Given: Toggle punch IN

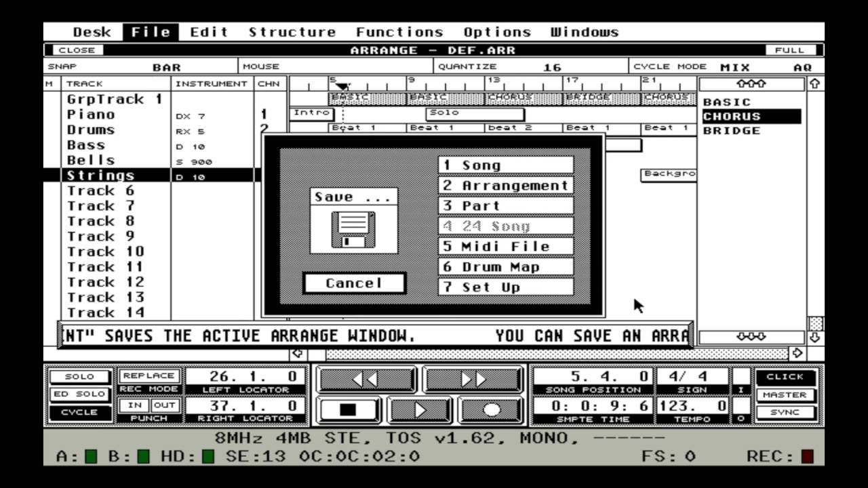Looking at the screenshot, I should pyautogui.click(x=134, y=405).
